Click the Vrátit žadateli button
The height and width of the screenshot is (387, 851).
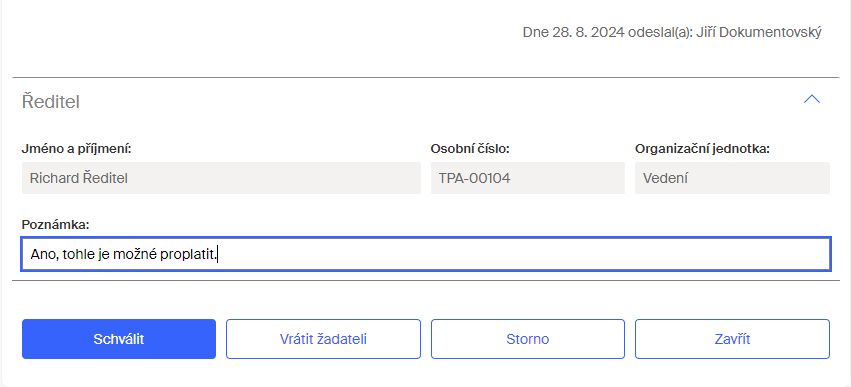323,339
